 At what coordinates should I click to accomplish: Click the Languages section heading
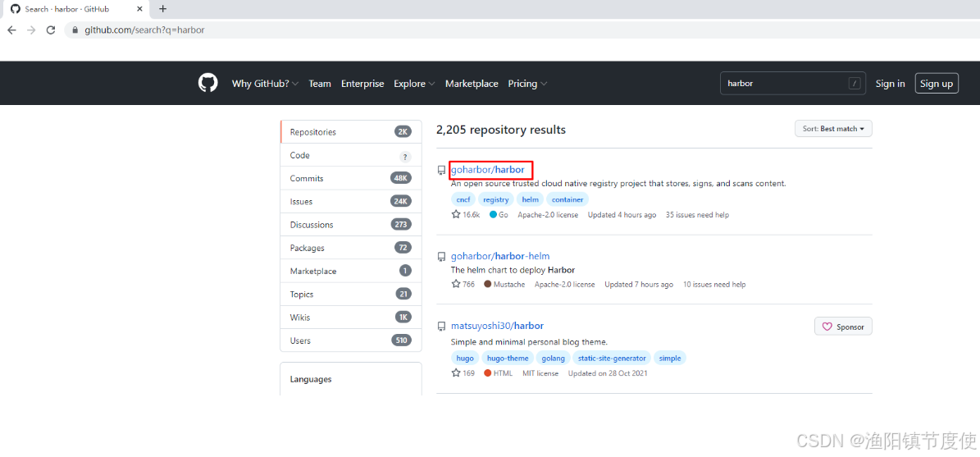tap(311, 379)
